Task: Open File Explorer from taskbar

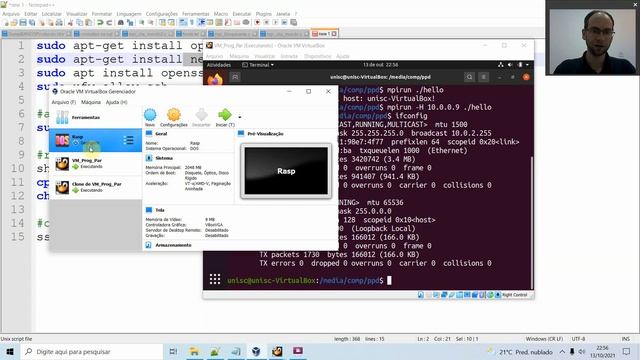Action: point(194,351)
